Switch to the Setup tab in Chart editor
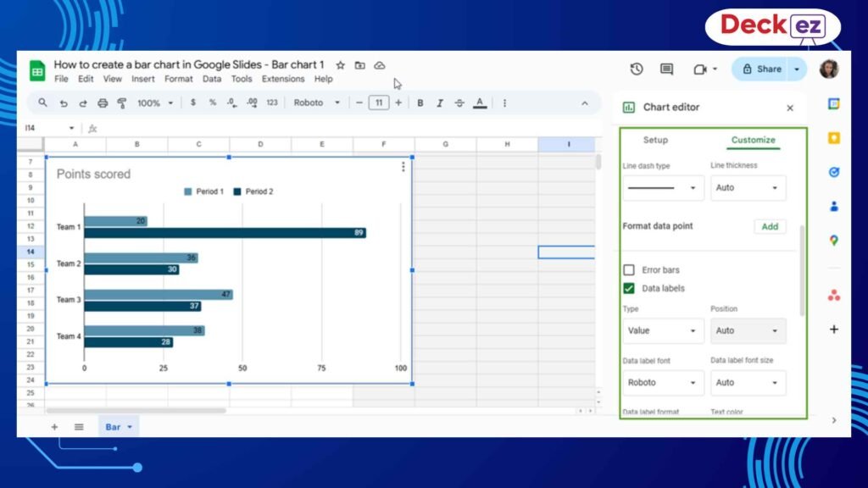The image size is (868, 488). [x=655, y=140]
